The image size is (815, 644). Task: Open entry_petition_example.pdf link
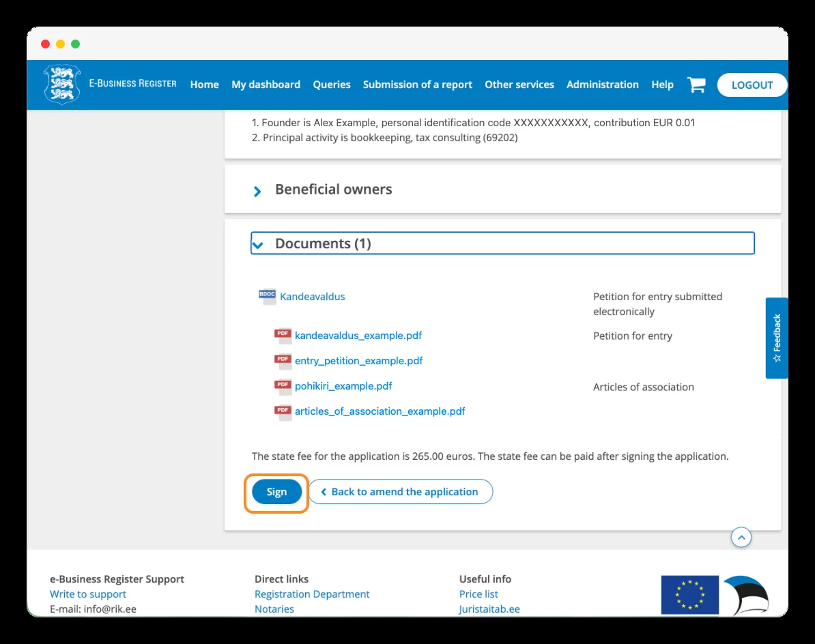(x=358, y=361)
